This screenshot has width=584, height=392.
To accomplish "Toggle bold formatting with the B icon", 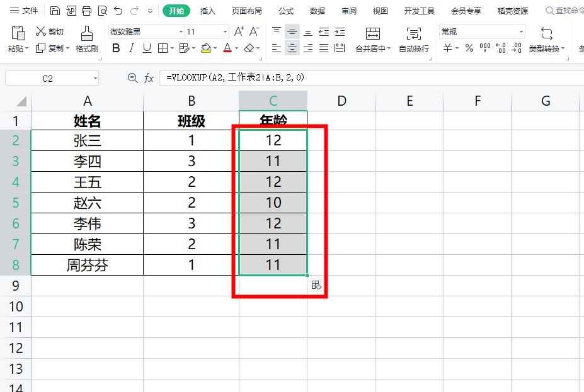I will pyautogui.click(x=116, y=48).
